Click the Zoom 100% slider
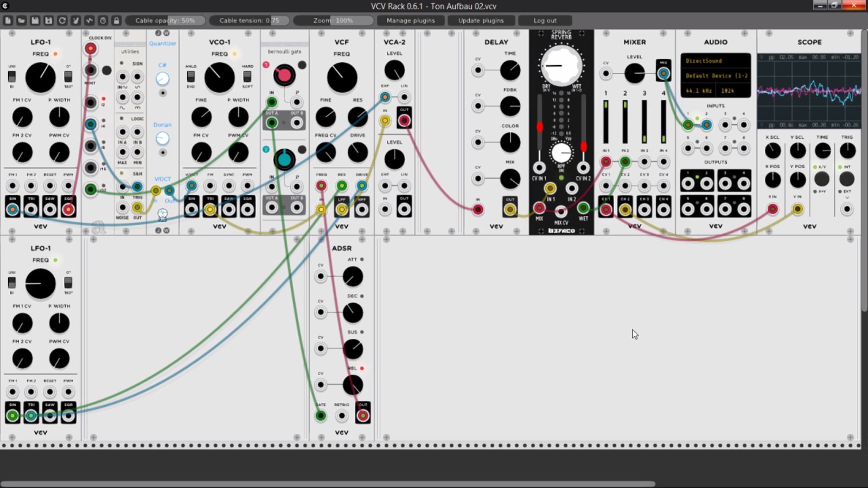The width and height of the screenshot is (868, 488). 333,21
